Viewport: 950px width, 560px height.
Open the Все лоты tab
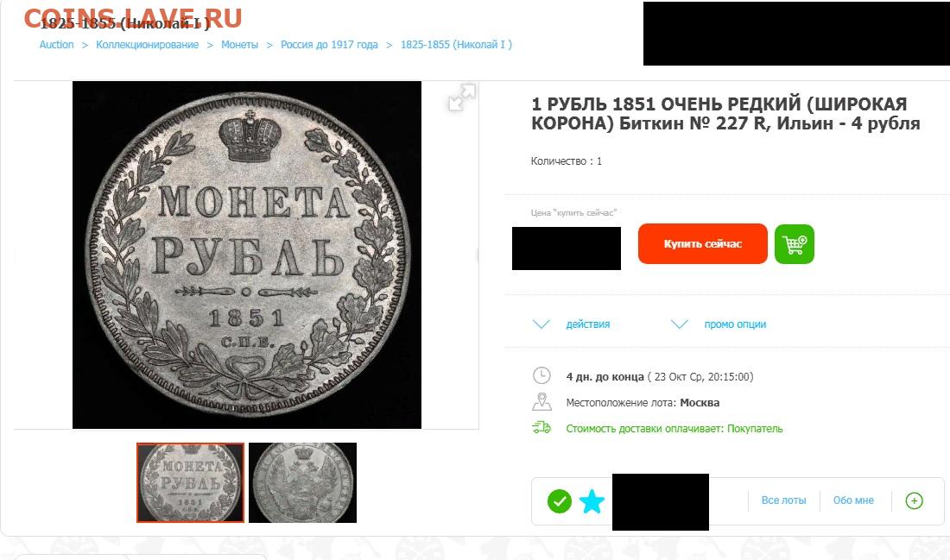tap(783, 500)
